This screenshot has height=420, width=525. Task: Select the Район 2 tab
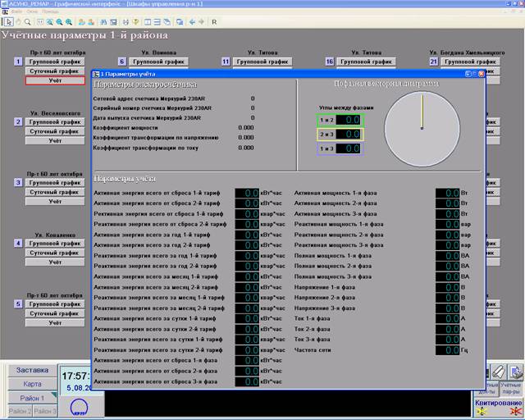pos(20,411)
